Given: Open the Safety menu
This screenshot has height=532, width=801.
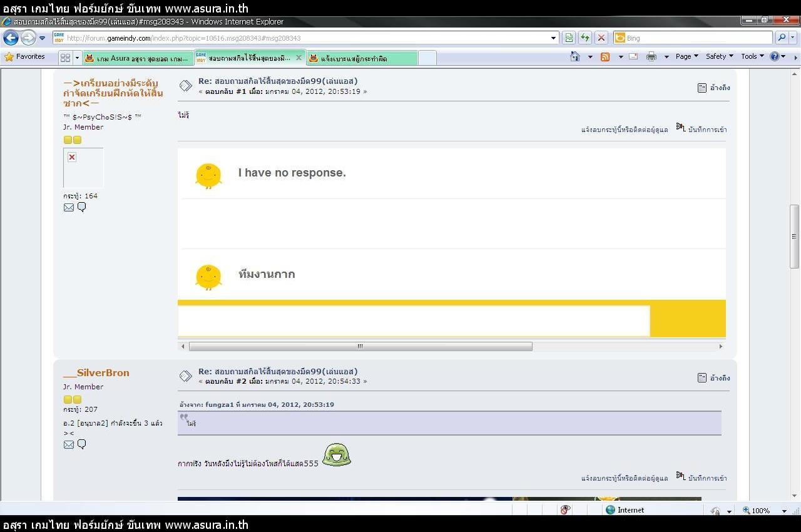Looking at the screenshot, I should tap(719, 56).
